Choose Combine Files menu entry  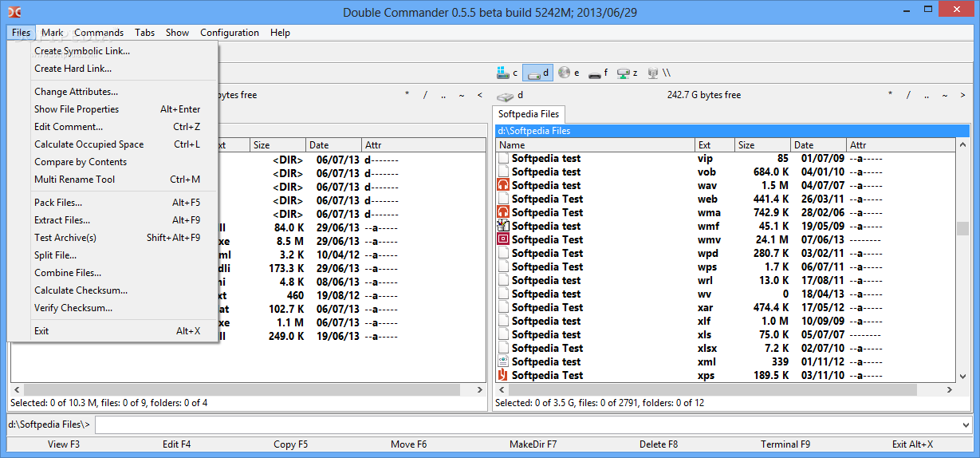(x=112, y=273)
